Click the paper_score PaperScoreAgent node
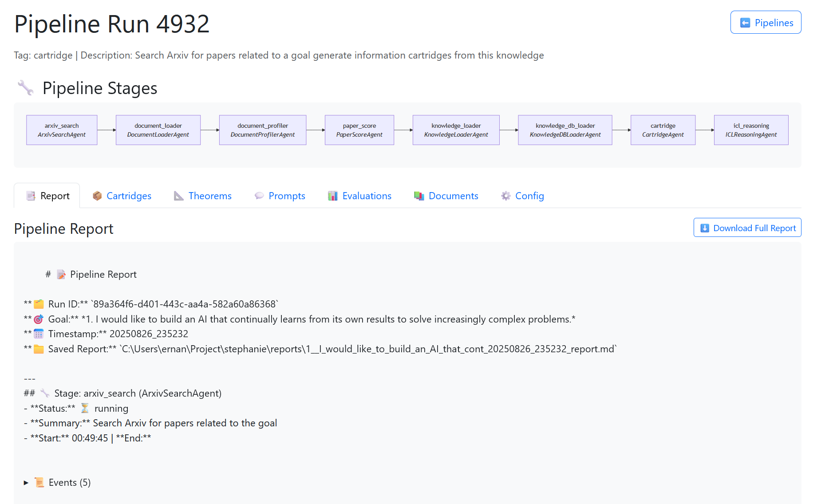Image resolution: width=833 pixels, height=504 pixels. [x=359, y=130]
